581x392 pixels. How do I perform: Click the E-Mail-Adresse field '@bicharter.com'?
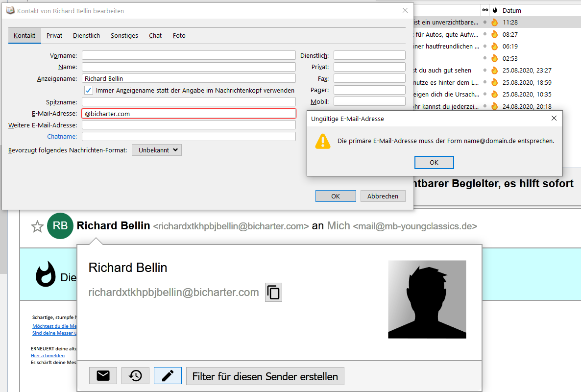(x=189, y=113)
